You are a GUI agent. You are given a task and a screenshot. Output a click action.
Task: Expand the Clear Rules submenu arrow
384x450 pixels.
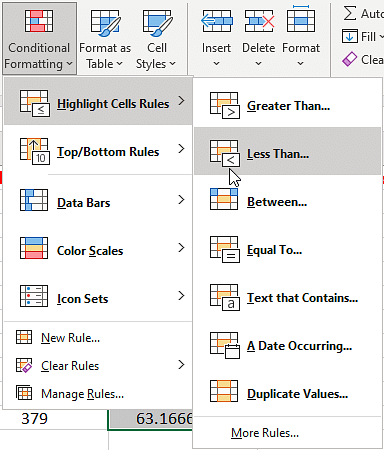pyautogui.click(x=181, y=365)
